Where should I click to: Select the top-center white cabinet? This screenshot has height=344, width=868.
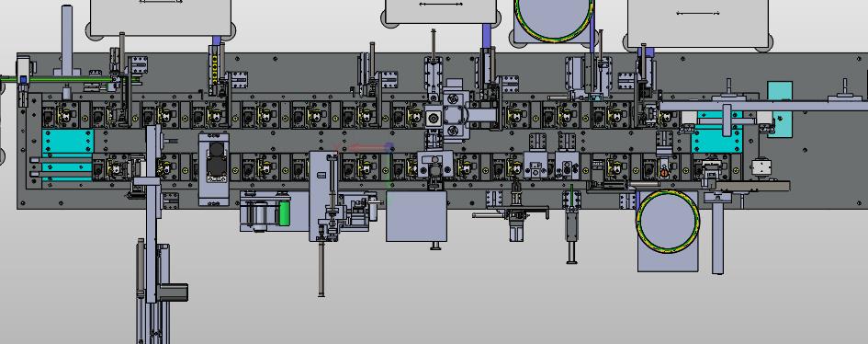(441, 12)
